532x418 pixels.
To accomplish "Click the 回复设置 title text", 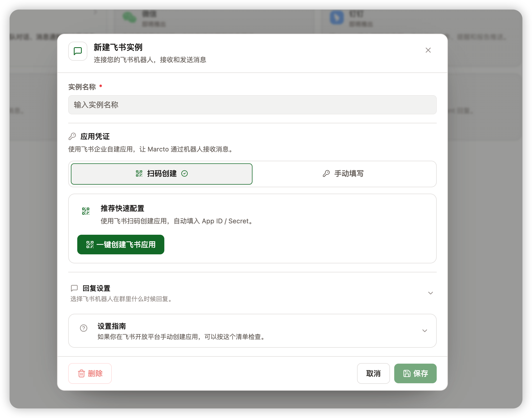I will coord(96,288).
